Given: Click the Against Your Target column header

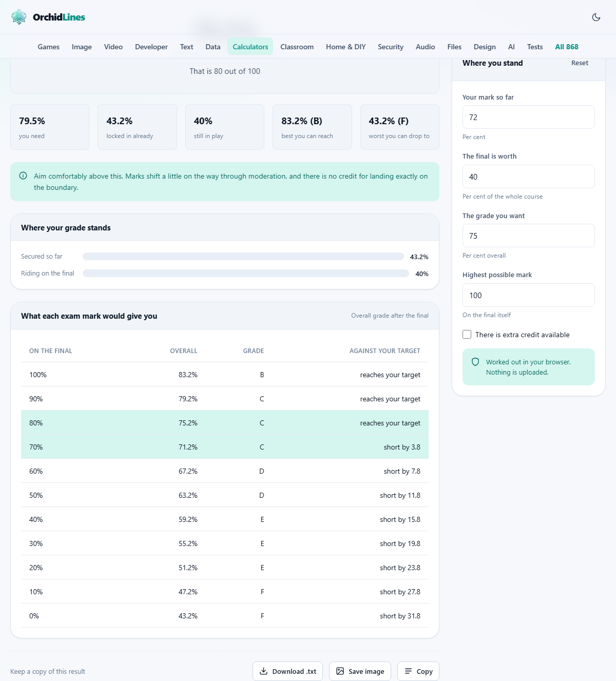Looking at the screenshot, I should point(385,351).
